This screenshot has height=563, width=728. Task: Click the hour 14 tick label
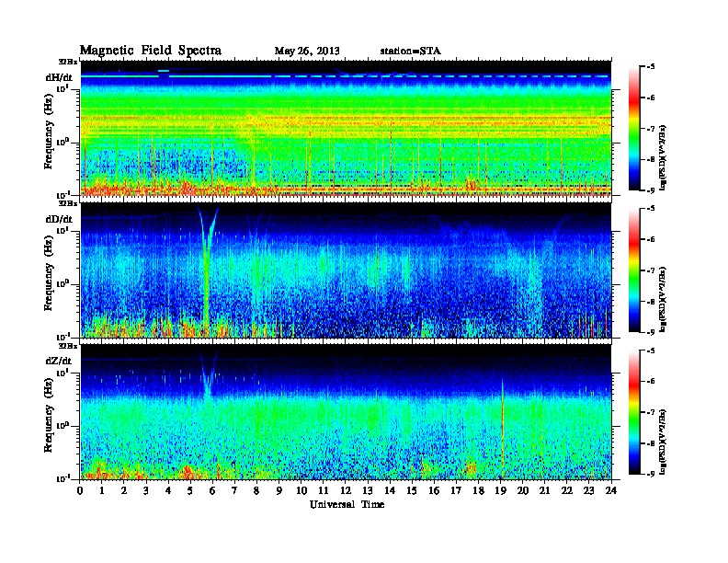[390, 490]
